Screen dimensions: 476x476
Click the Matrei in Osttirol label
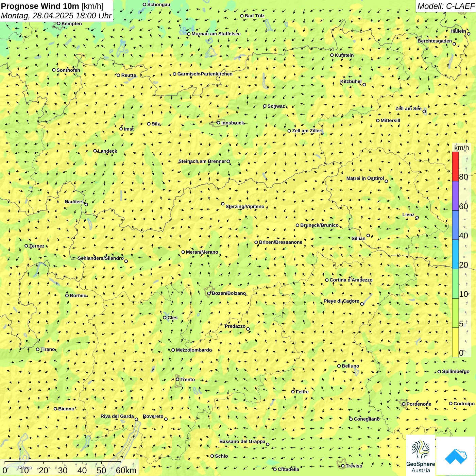click(365, 178)
